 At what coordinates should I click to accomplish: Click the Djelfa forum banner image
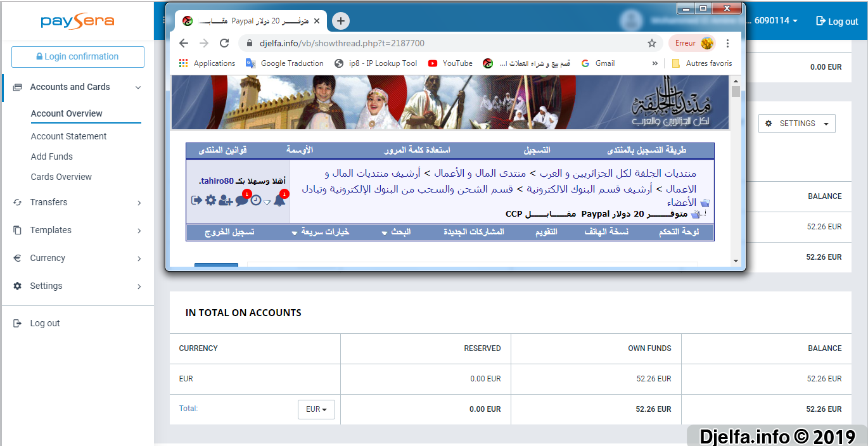click(x=450, y=102)
